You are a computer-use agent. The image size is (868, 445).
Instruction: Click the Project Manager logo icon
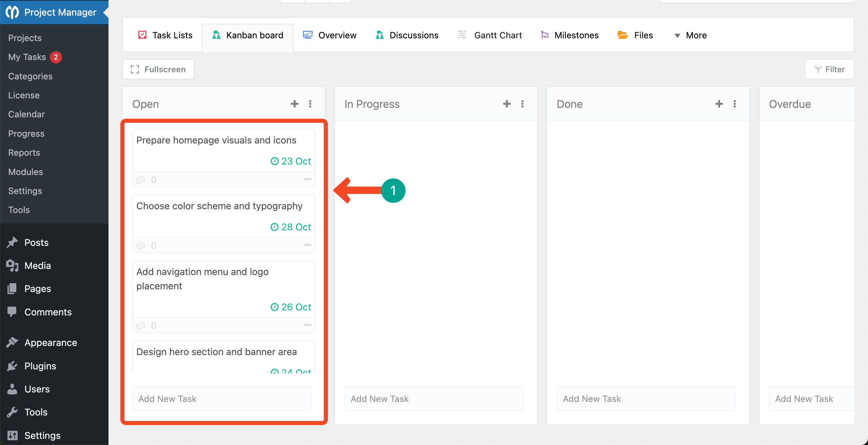[x=12, y=12]
